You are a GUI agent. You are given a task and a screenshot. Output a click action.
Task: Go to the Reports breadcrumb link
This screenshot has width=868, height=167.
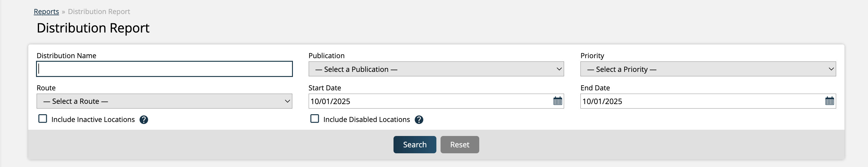pyautogui.click(x=46, y=11)
